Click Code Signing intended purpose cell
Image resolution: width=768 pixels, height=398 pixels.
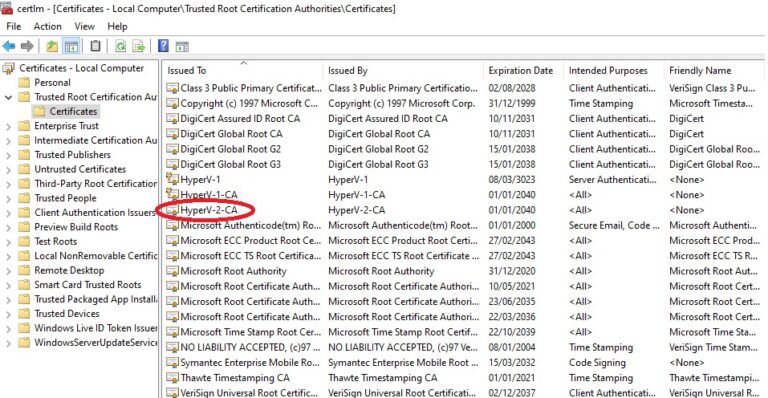coord(597,363)
